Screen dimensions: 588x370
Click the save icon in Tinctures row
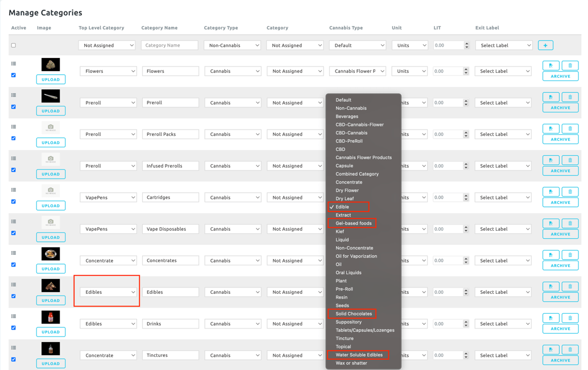(x=550, y=350)
